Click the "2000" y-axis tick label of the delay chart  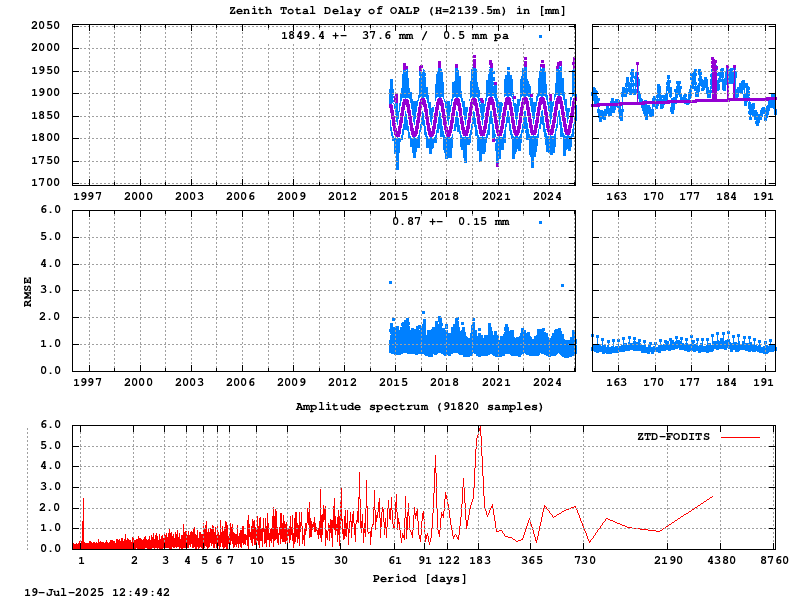(45, 48)
